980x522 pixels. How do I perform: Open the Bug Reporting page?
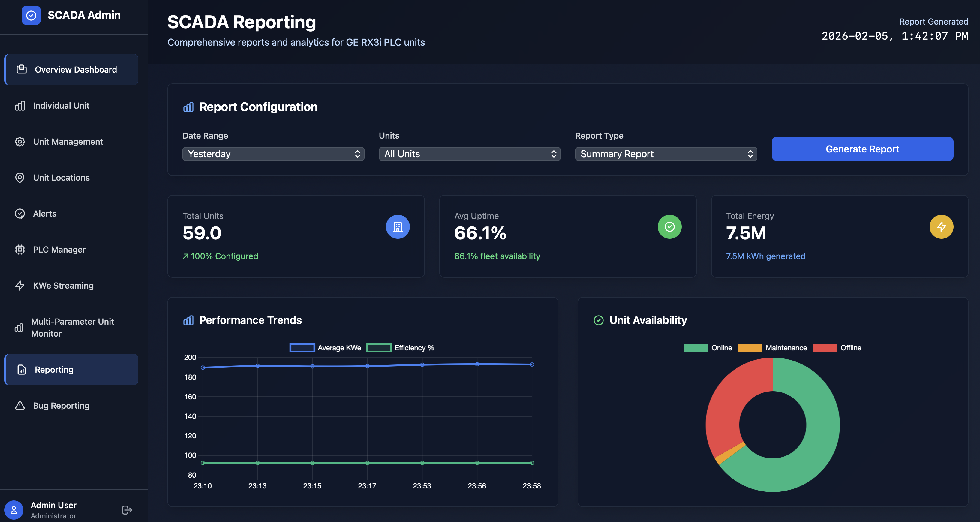click(x=71, y=406)
